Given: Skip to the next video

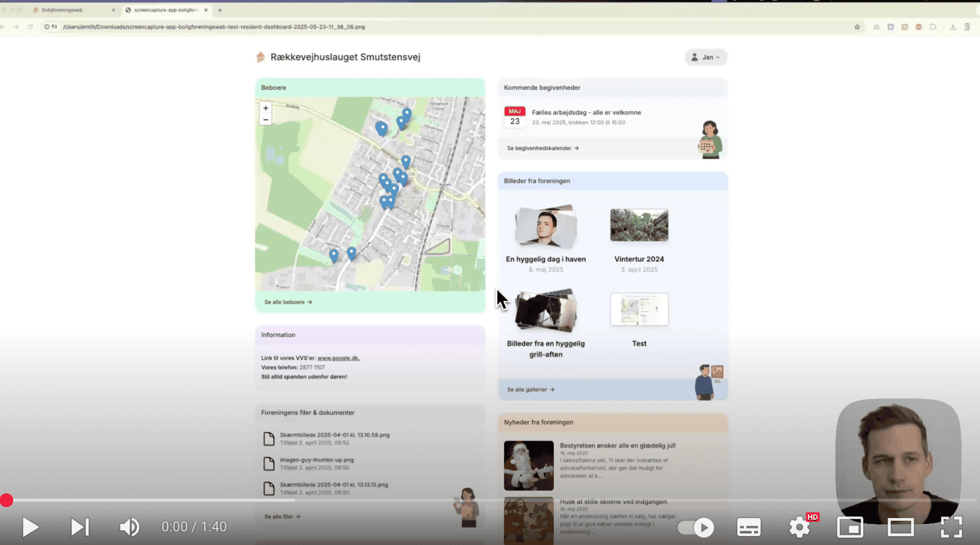Looking at the screenshot, I should pos(80,527).
